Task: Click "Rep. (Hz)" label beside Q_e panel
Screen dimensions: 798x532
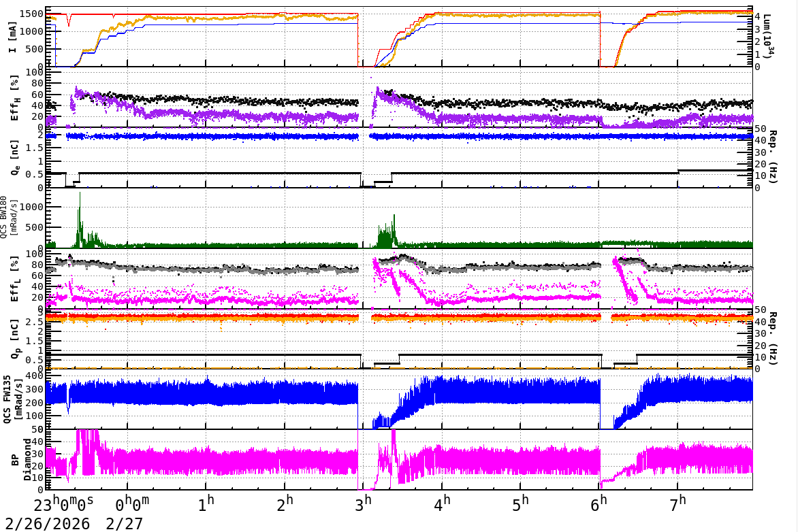Action: pos(773,157)
